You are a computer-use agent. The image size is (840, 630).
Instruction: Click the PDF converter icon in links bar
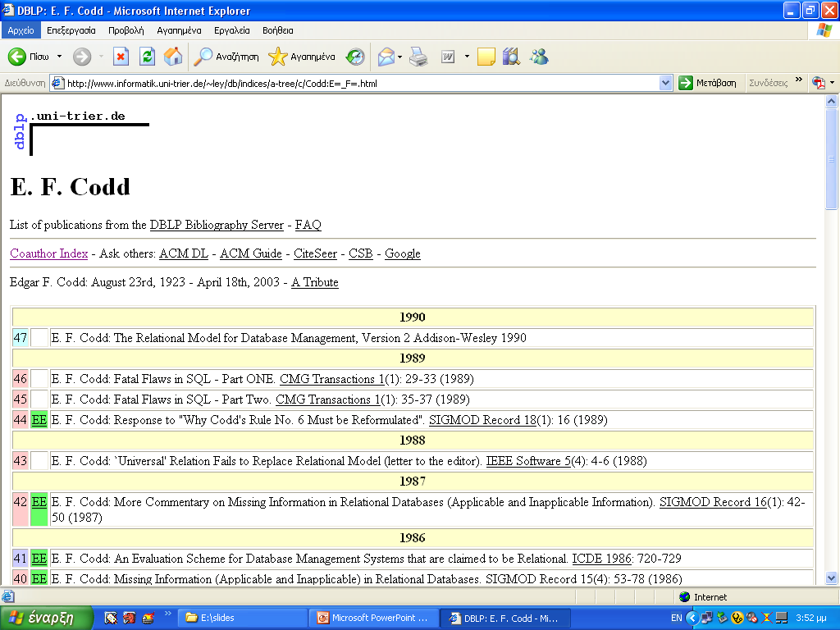pyautogui.click(x=819, y=83)
